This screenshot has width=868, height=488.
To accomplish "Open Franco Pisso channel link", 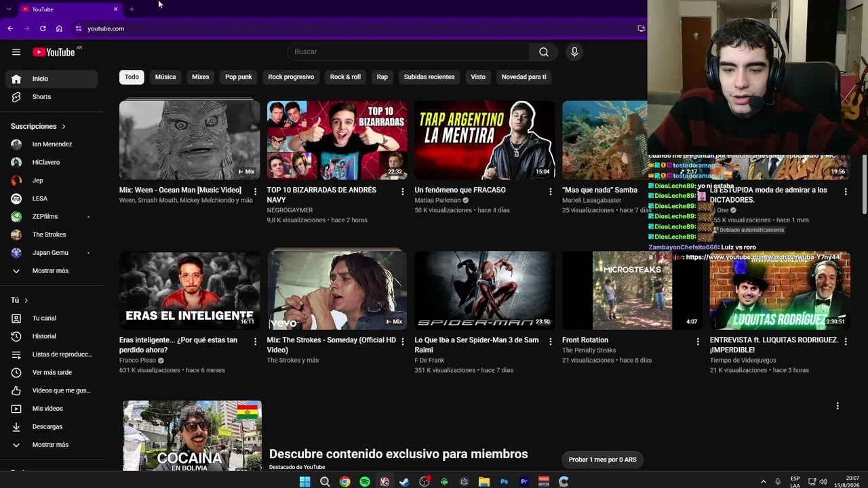I will point(138,361).
